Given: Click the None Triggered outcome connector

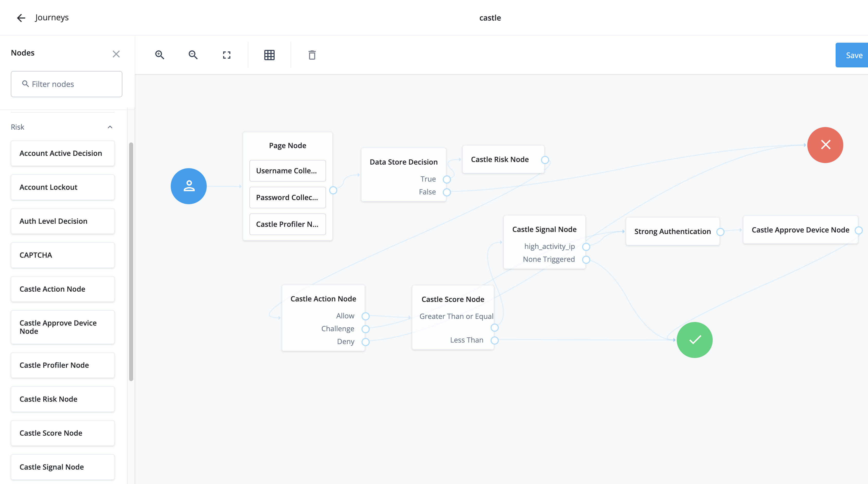Looking at the screenshot, I should [586, 259].
